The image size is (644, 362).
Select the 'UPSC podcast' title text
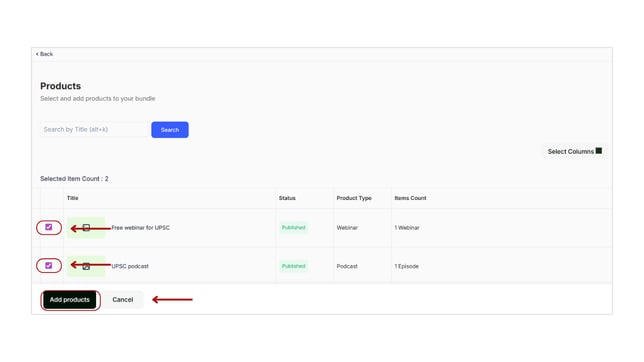[130, 266]
